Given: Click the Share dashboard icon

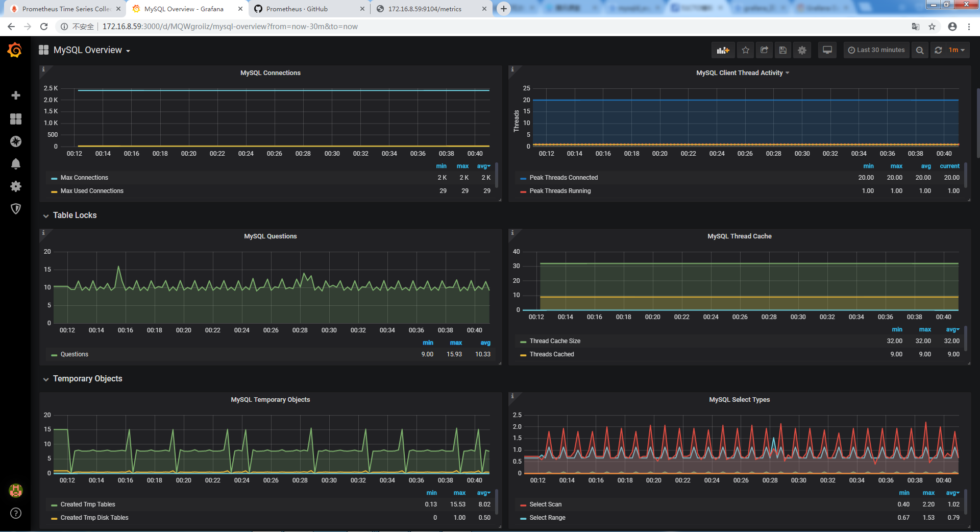Looking at the screenshot, I should point(764,50).
